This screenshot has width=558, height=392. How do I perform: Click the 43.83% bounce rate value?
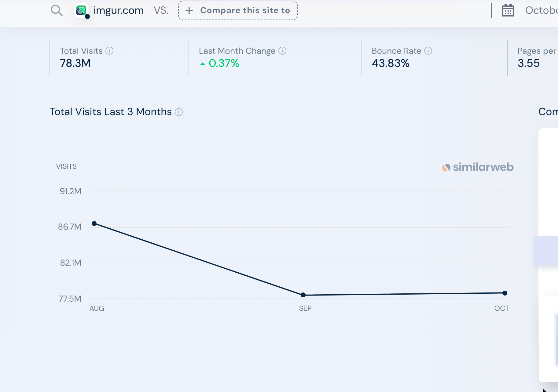[x=391, y=63]
